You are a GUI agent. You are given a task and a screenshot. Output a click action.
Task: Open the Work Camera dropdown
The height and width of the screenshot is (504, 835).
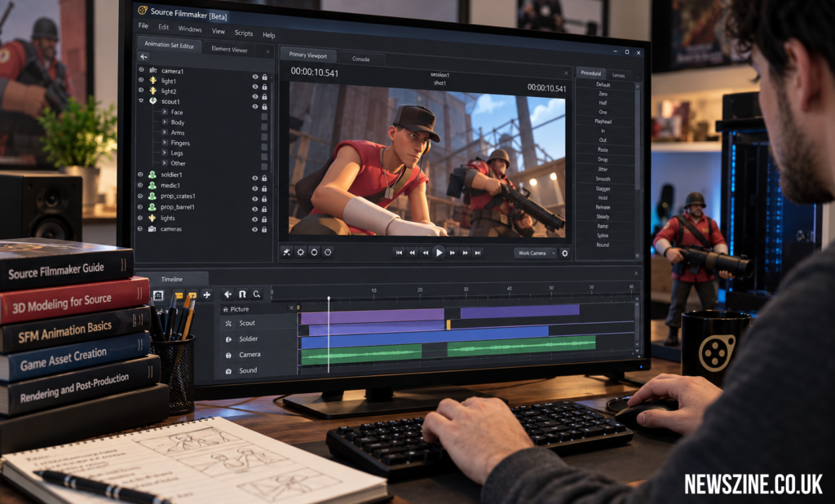[535, 253]
